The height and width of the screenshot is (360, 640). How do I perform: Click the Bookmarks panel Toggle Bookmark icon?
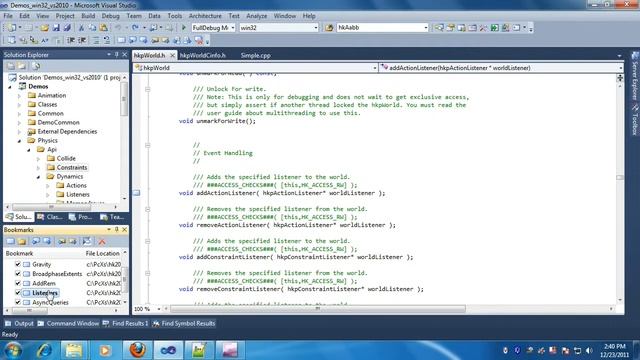click(11, 241)
